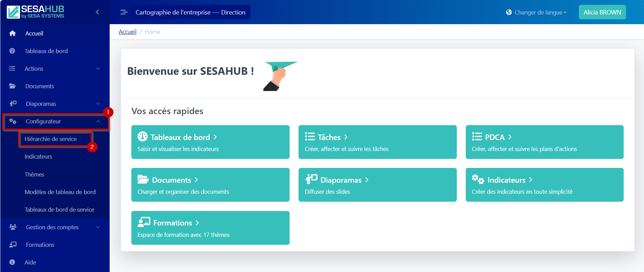Collapse the sidebar with the left chevron
The image size is (644, 272).
97,12
